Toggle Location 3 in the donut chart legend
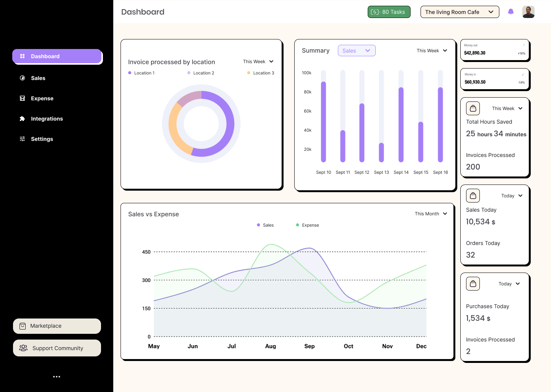This screenshot has width=551, height=392. click(261, 73)
